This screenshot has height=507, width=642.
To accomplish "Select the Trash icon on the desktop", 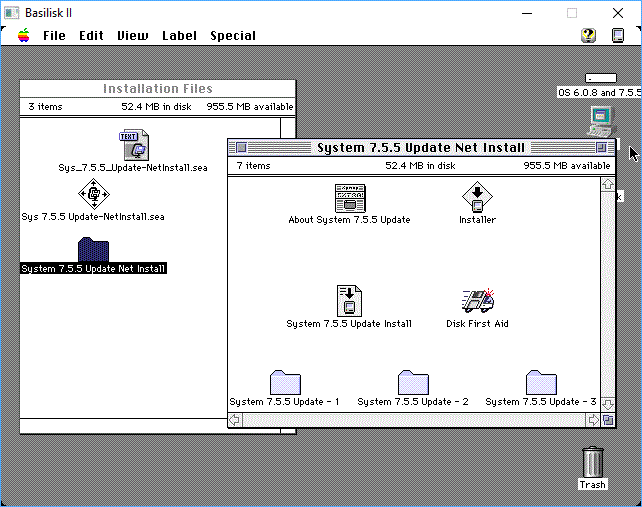I will [x=592, y=462].
